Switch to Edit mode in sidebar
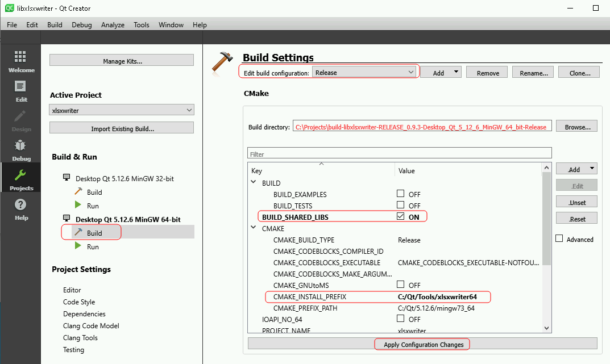 [x=20, y=86]
